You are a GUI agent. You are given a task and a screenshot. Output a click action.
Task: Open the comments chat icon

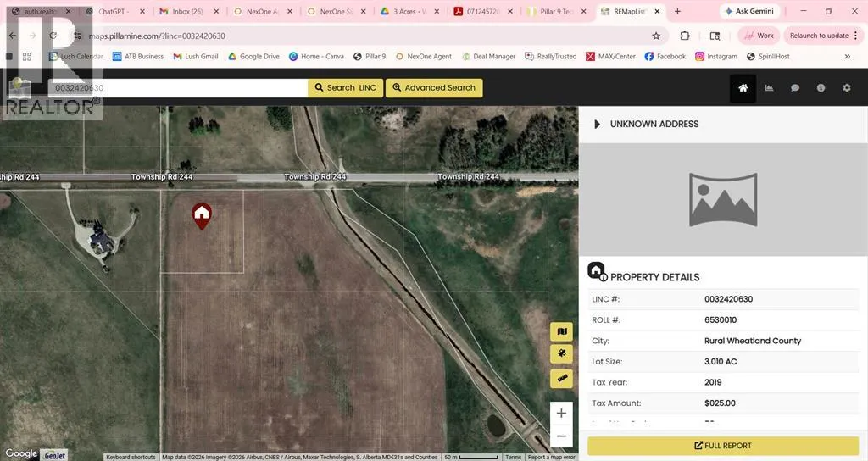(795, 88)
